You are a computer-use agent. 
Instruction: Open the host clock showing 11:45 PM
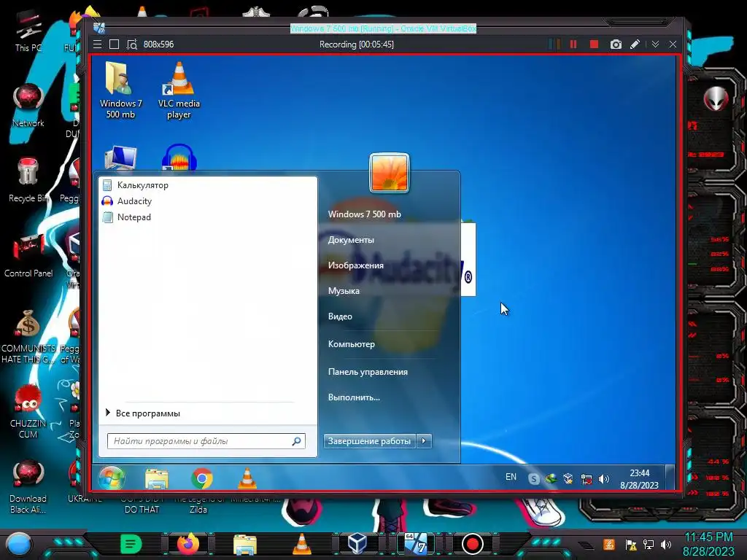click(708, 544)
